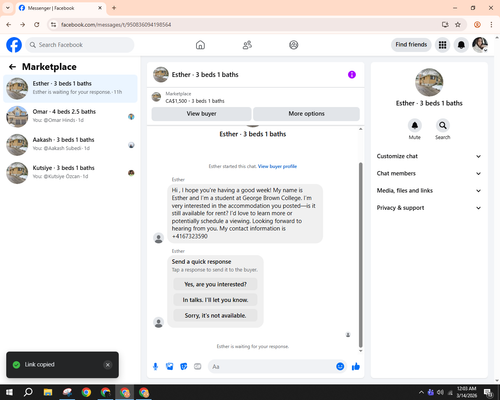The width and height of the screenshot is (500, 400).
Task: Open File Explorer from taskbar
Action: click(48, 392)
